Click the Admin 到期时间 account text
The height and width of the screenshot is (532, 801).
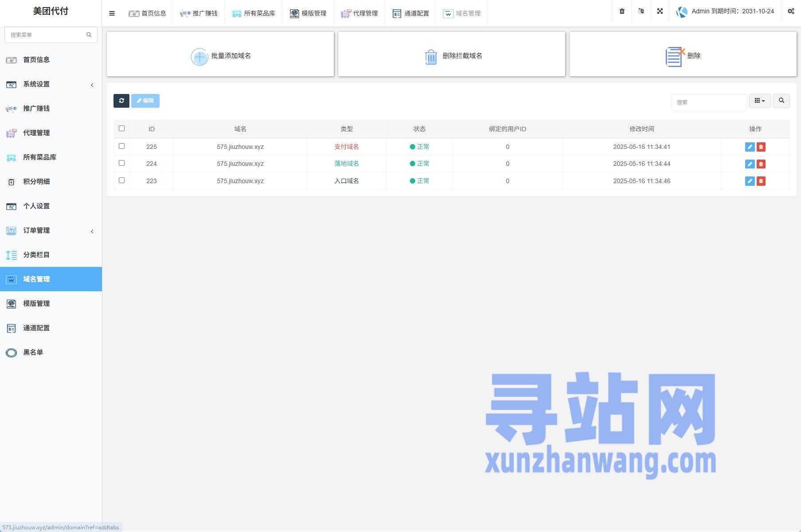(733, 11)
